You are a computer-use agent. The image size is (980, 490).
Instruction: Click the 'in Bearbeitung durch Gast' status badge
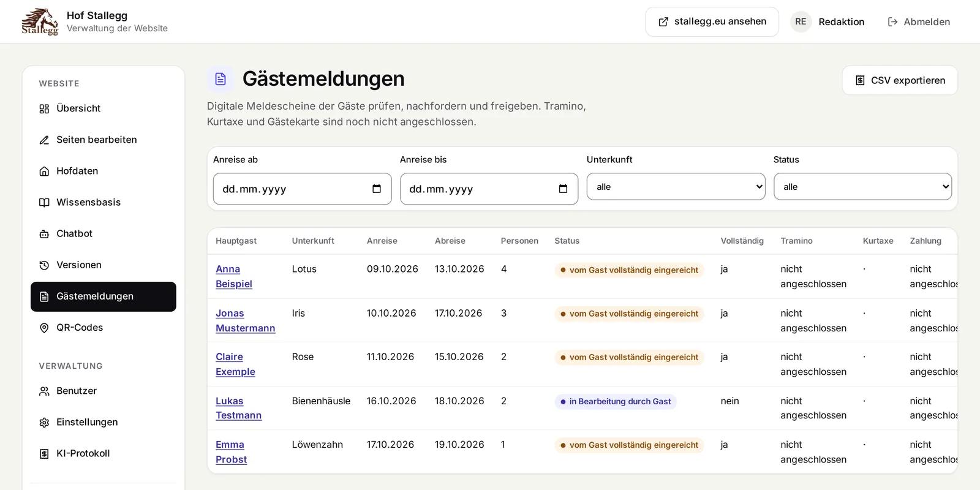[616, 402]
